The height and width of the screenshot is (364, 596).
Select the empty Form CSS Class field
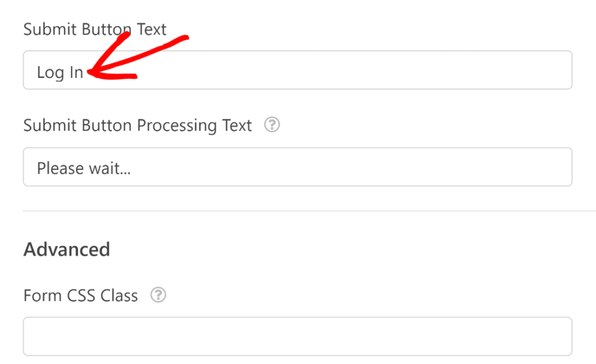[x=297, y=336]
